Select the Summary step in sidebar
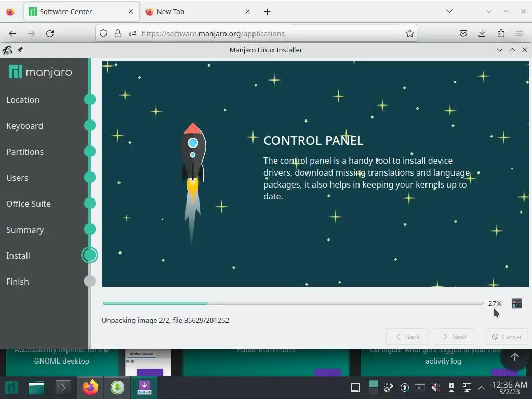 (25, 230)
